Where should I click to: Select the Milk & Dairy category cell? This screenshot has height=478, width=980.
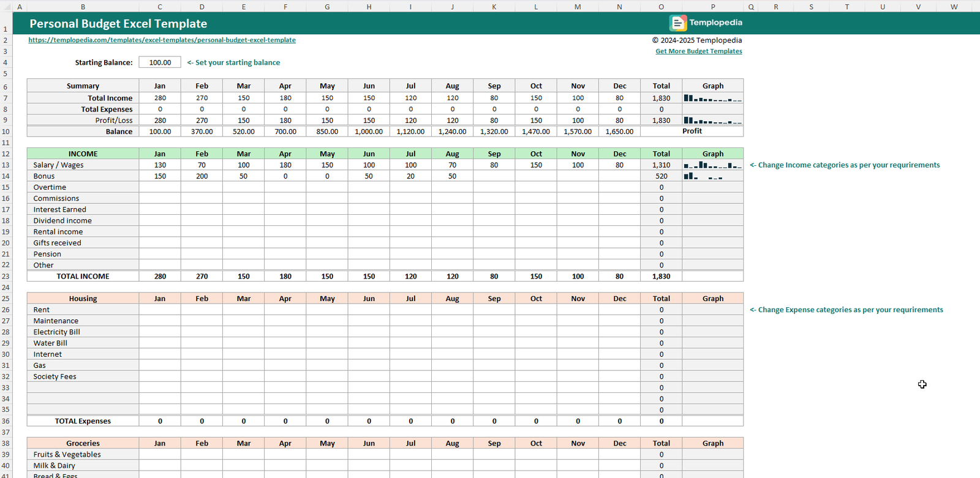83,466
